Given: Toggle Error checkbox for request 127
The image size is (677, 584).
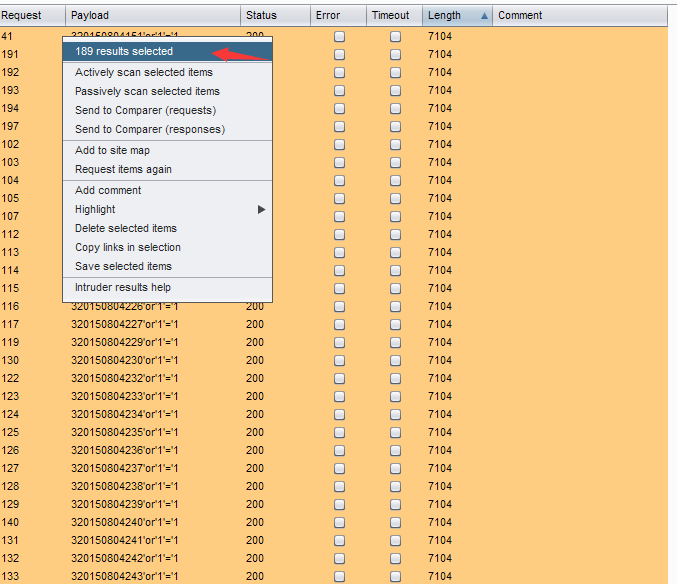Looking at the screenshot, I should (x=339, y=469).
